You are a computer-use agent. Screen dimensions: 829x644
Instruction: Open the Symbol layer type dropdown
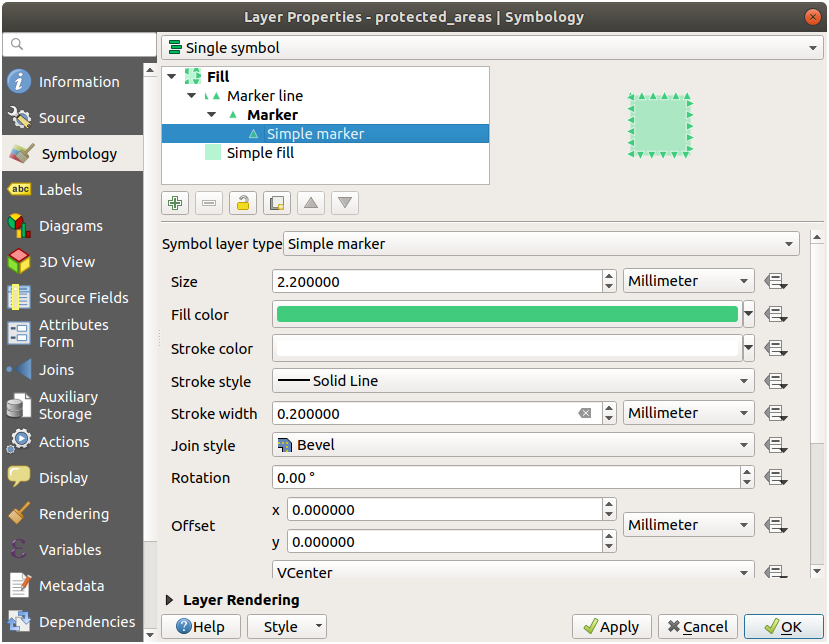point(541,243)
